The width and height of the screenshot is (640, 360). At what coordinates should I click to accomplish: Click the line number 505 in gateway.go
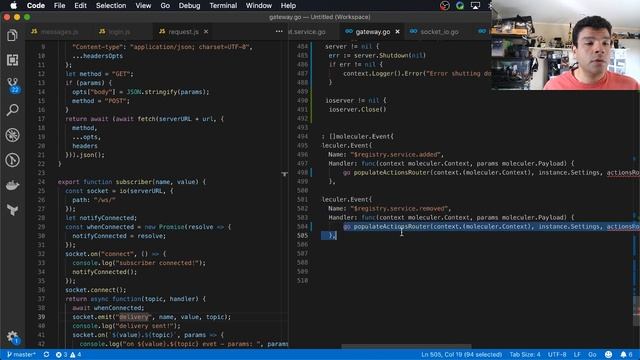click(303, 236)
